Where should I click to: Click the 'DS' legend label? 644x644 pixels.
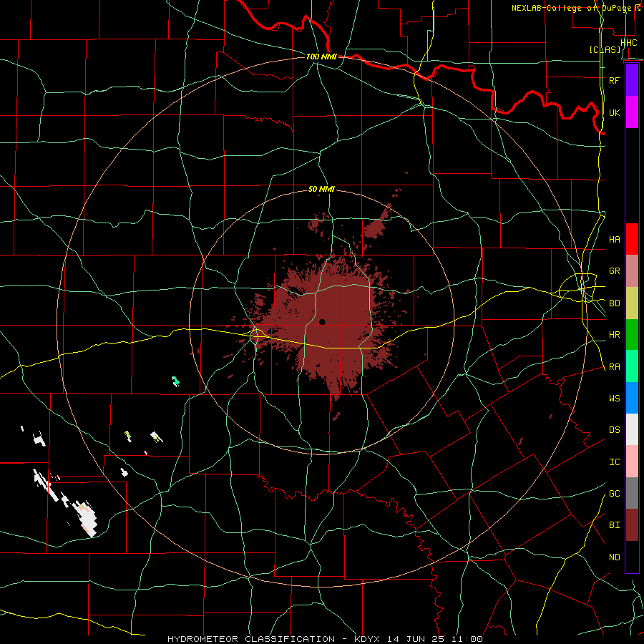click(614, 430)
